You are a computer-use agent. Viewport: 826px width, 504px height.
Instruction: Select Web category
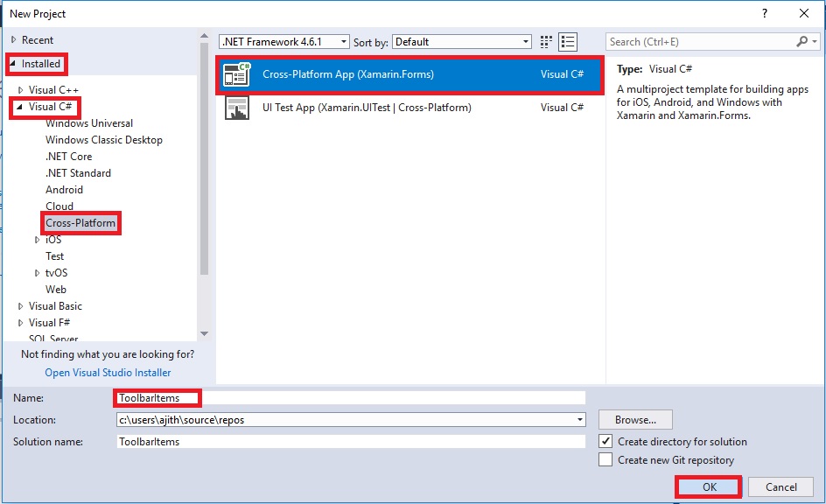[x=56, y=289]
